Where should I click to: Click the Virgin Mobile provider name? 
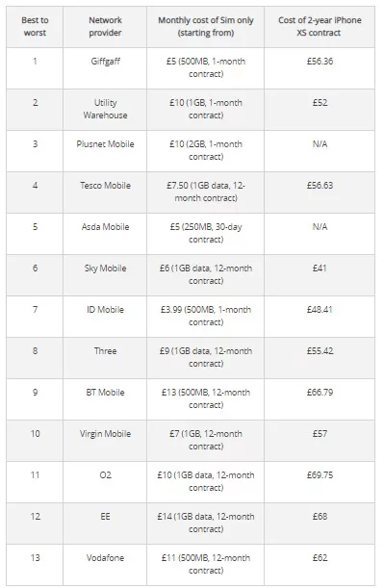tap(105, 434)
